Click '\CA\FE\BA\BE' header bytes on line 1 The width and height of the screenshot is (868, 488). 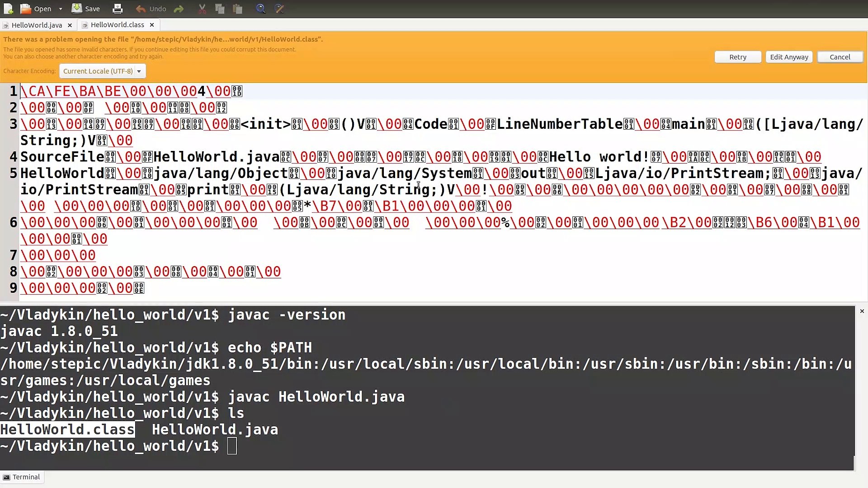coord(71,91)
